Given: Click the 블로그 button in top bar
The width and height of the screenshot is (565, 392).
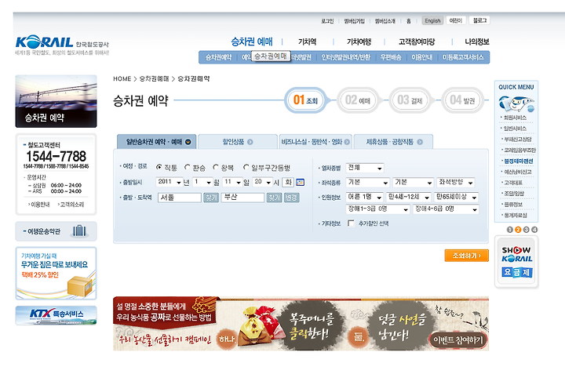Looking at the screenshot, I should click(x=479, y=20).
